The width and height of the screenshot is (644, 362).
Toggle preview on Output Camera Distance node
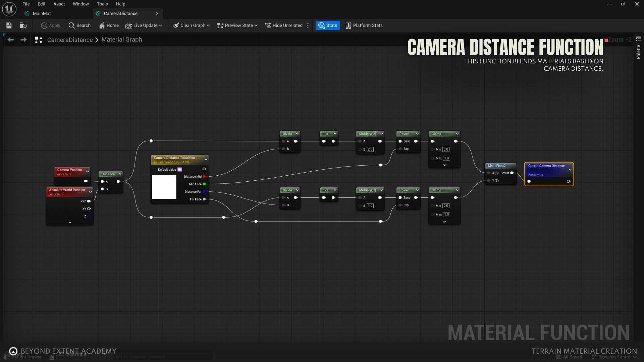click(569, 181)
